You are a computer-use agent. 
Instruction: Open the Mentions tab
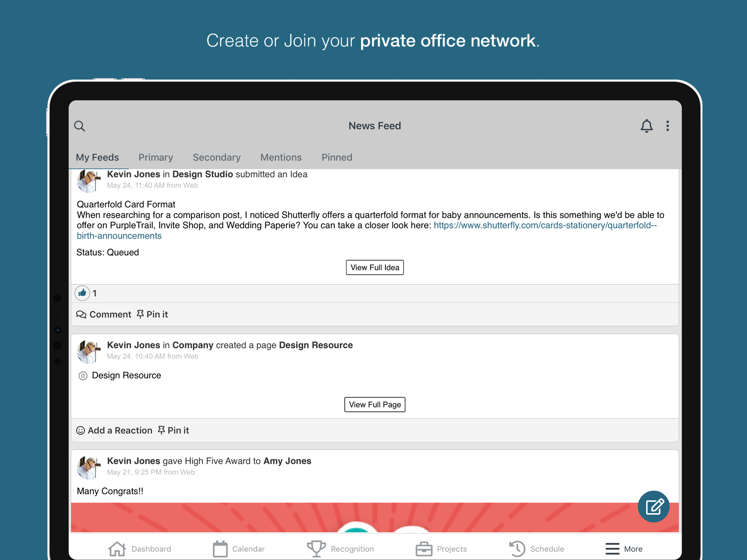[281, 157]
